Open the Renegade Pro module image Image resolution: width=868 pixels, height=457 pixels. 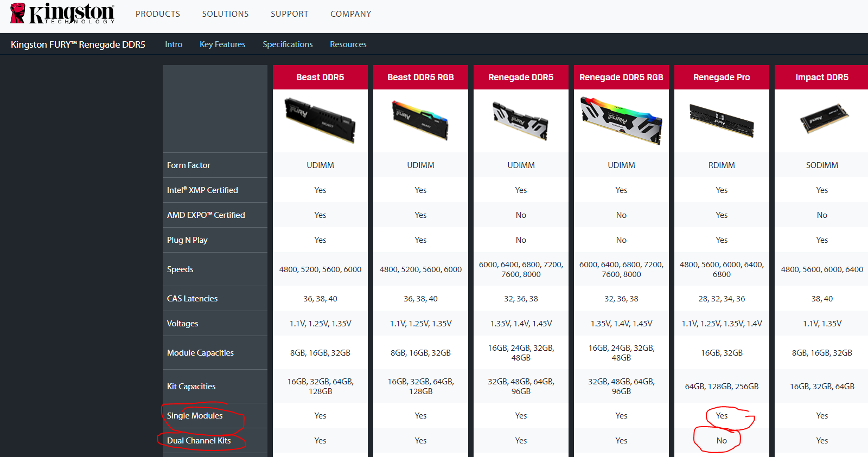722,120
